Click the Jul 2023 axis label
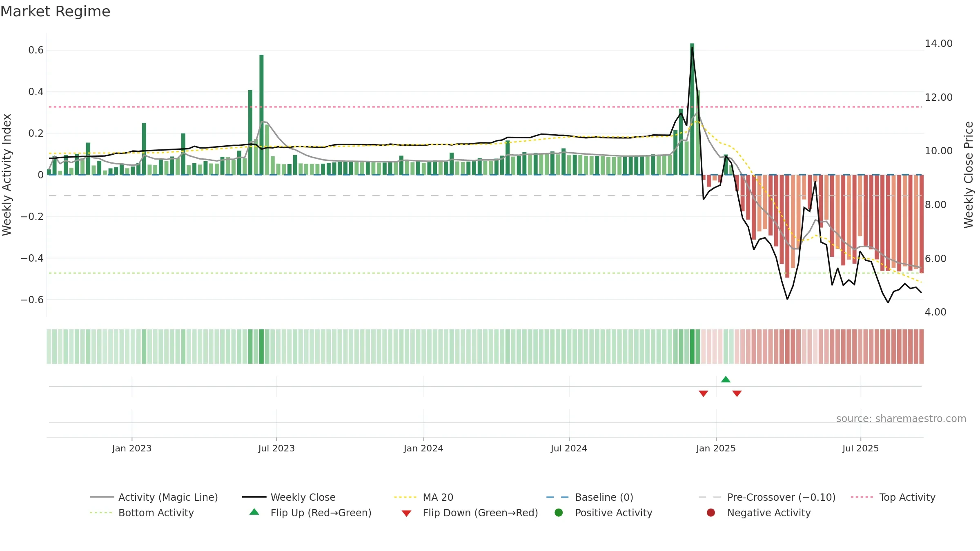This screenshot has width=980, height=551. (276, 448)
